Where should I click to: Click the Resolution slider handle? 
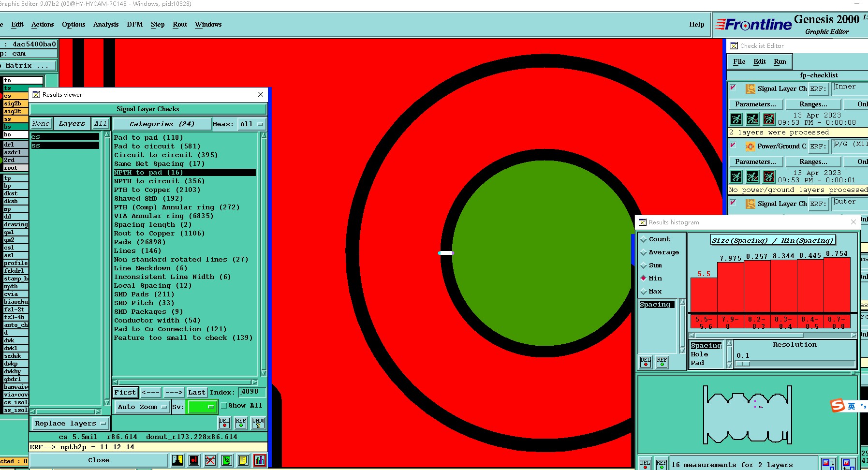coord(742,364)
